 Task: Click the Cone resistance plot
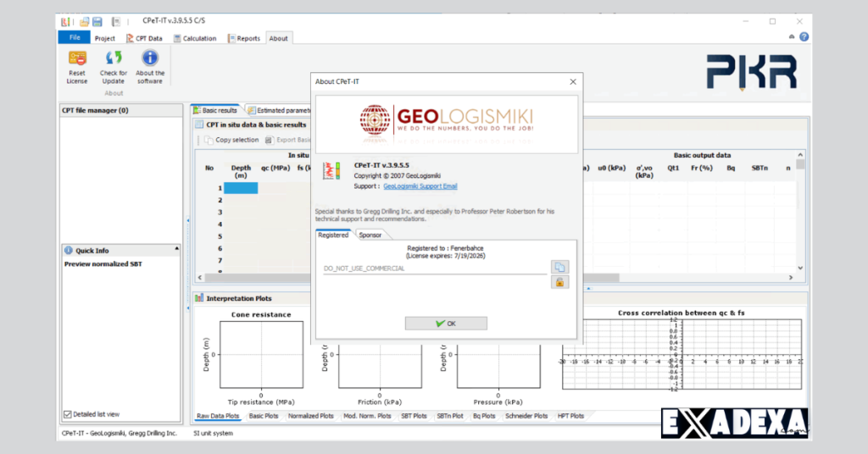(261, 354)
